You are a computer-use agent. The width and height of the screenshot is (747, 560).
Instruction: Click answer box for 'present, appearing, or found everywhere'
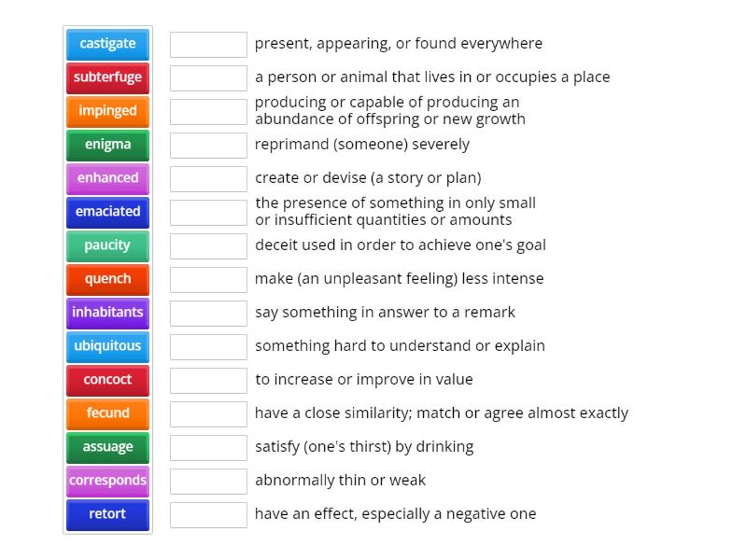[x=208, y=44]
